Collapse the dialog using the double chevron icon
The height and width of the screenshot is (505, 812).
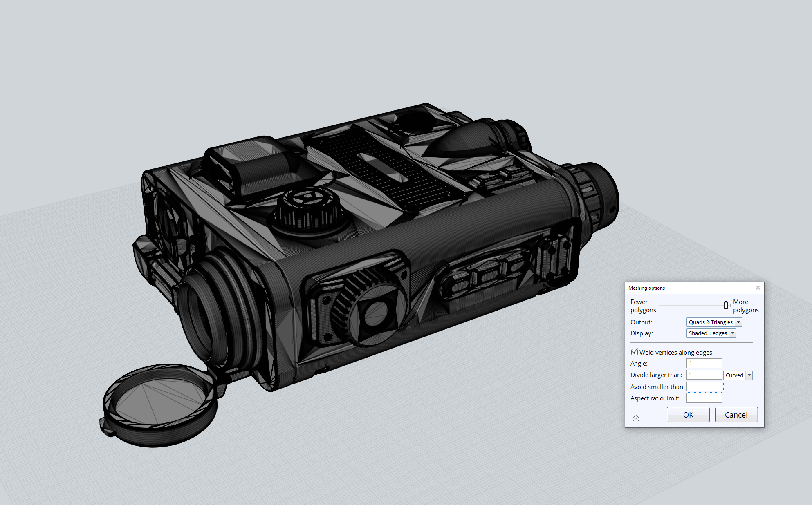click(636, 418)
